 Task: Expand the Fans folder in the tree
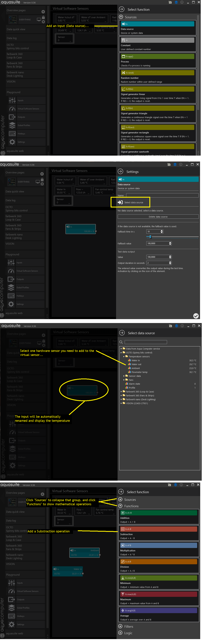124,380
